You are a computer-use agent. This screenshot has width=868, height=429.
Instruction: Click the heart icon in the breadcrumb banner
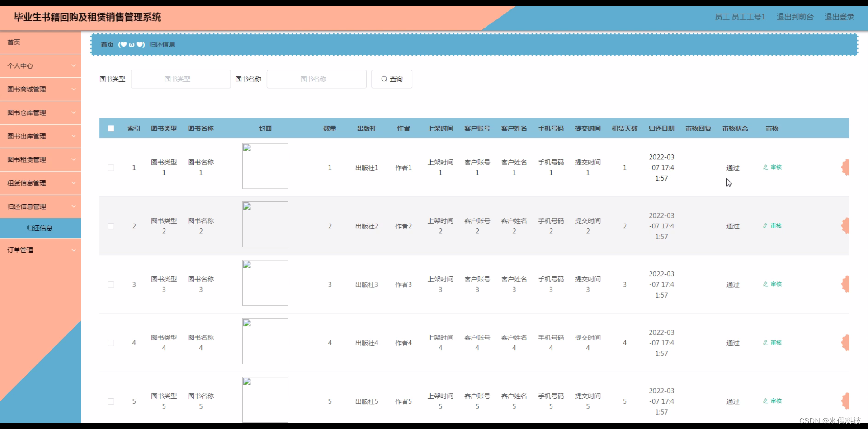(x=123, y=44)
